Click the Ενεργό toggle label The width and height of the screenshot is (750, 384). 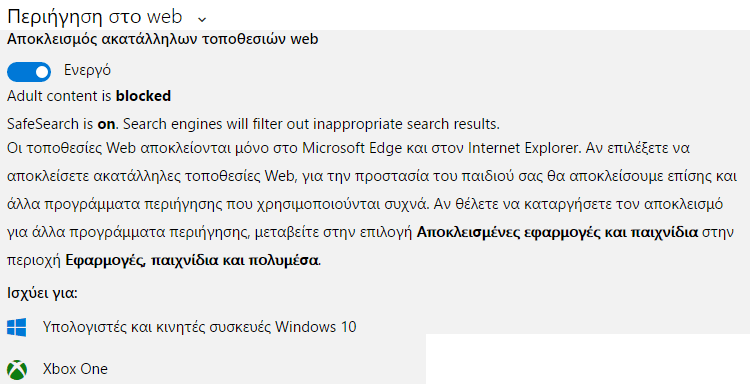pos(88,70)
